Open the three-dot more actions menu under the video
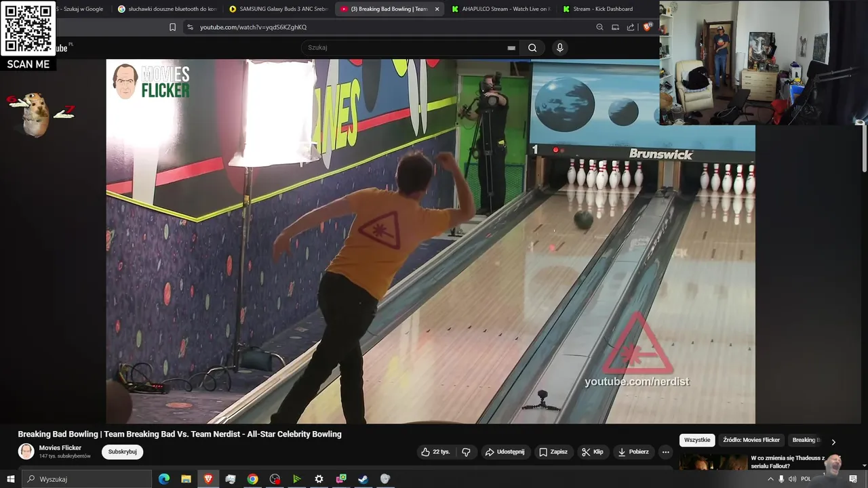868x488 pixels. (x=665, y=452)
